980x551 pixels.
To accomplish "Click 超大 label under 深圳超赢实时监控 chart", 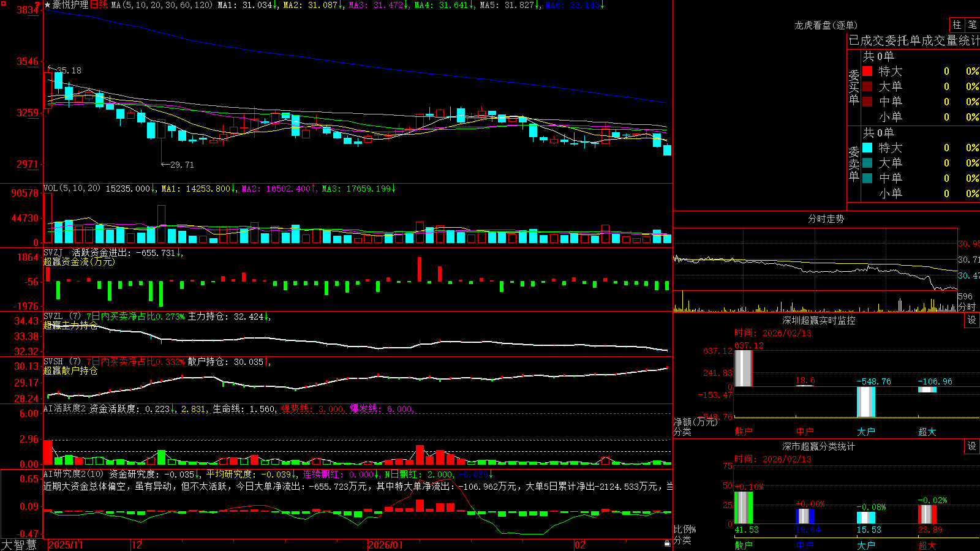I will (927, 432).
